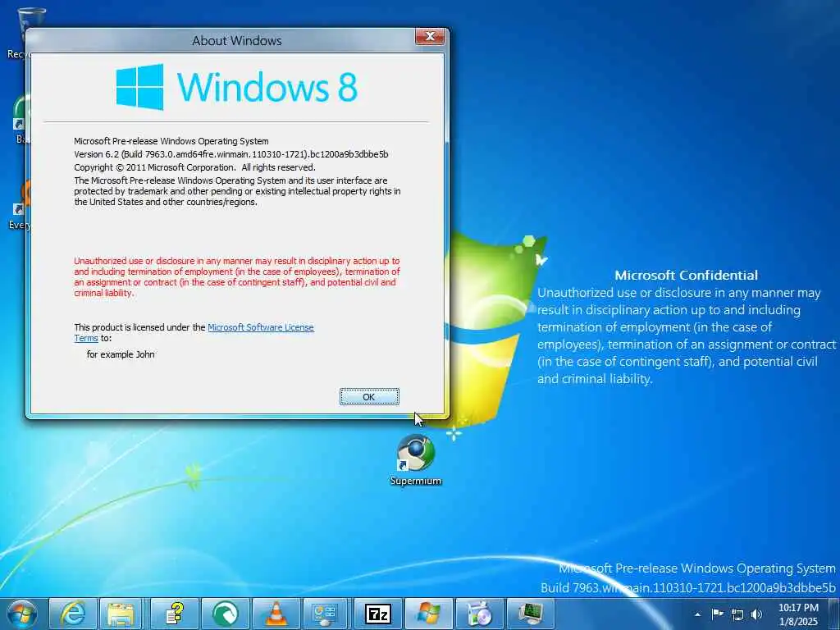Open the Start menu orb
This screenshot has width=840, height=630.
click(22, 614)
